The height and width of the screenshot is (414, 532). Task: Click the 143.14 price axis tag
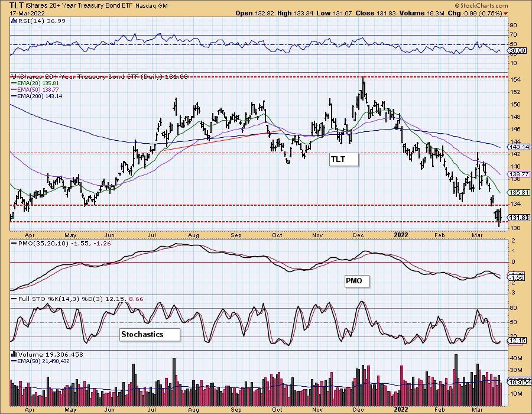point(520,147)
